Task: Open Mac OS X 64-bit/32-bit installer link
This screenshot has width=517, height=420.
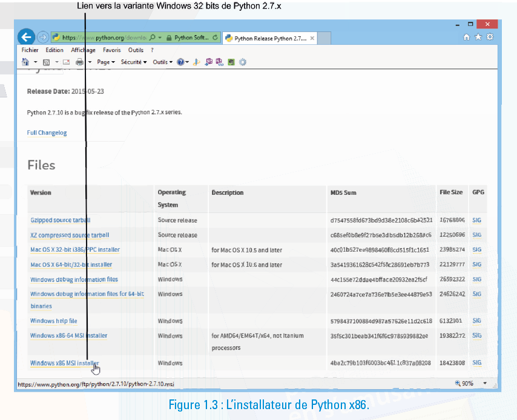Action: click(71, 264)
